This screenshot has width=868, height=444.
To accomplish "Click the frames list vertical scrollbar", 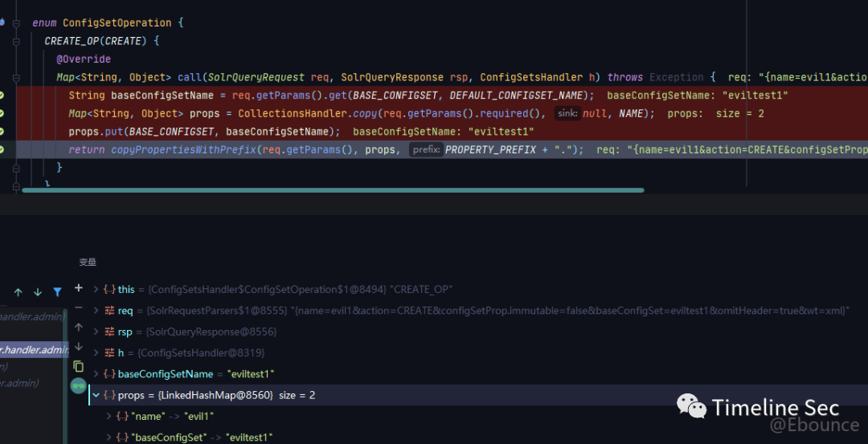I will pyautogui.click(x=65, y=376).
